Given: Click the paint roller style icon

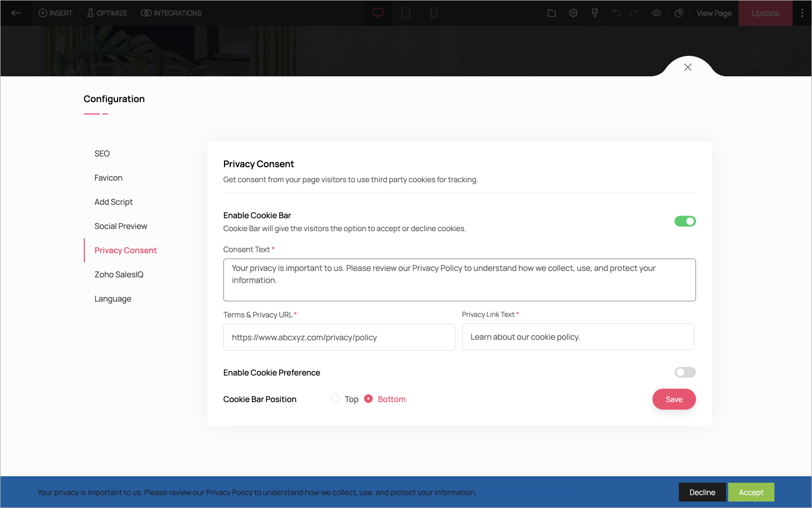Looking at the screenshot, I should [x=595, y=13].
